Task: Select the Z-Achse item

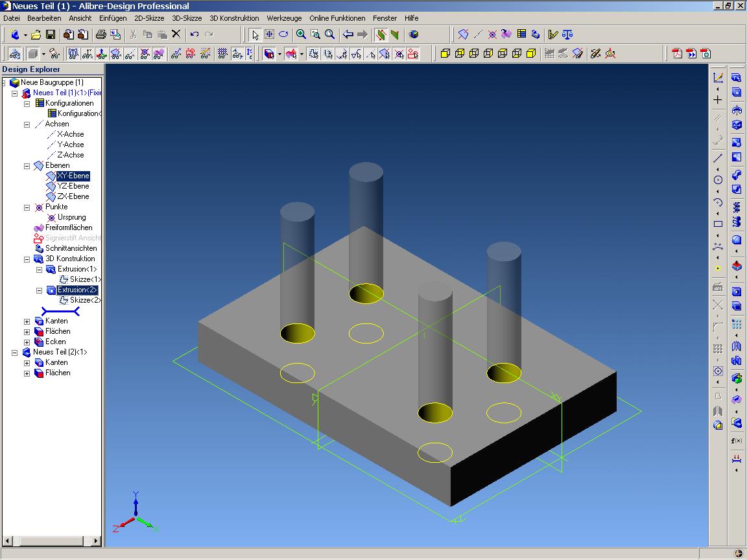Action: 71,155
